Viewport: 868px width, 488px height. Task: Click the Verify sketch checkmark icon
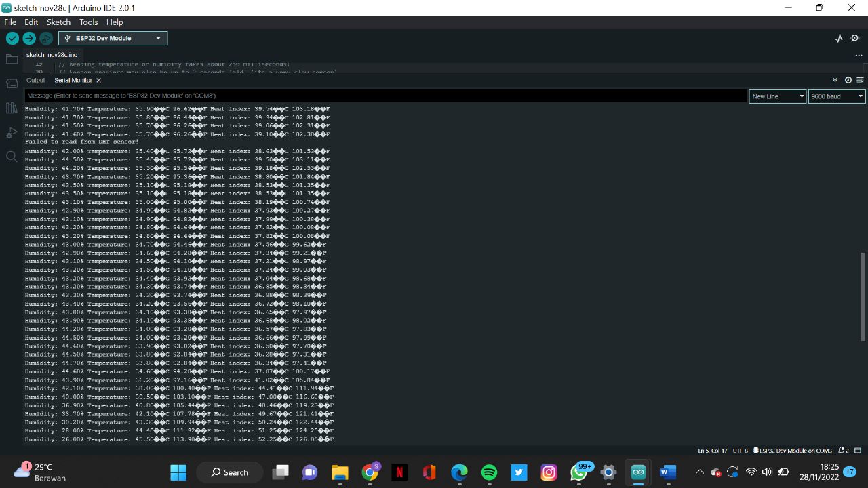[12, 39]
